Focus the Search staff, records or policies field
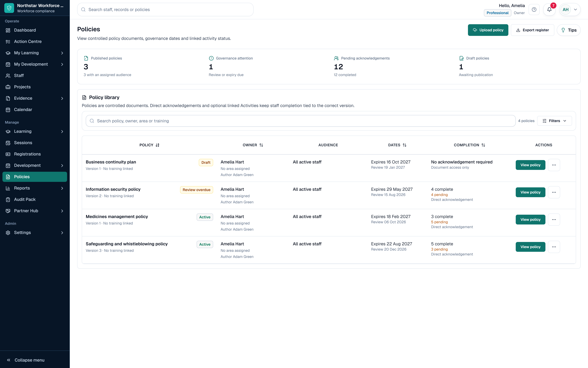The height and width of the screenshot is (368, 588). (165, 10)
